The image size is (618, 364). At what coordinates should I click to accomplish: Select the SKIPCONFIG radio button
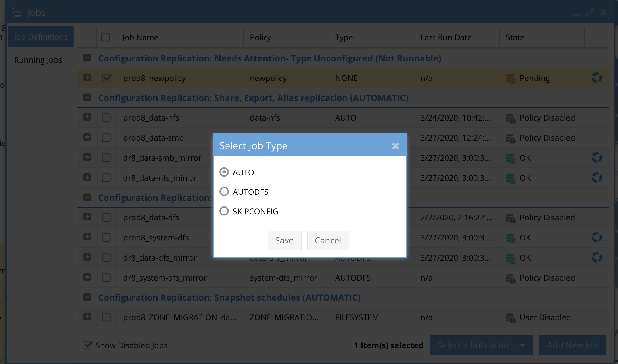click(x=224, y=211)
